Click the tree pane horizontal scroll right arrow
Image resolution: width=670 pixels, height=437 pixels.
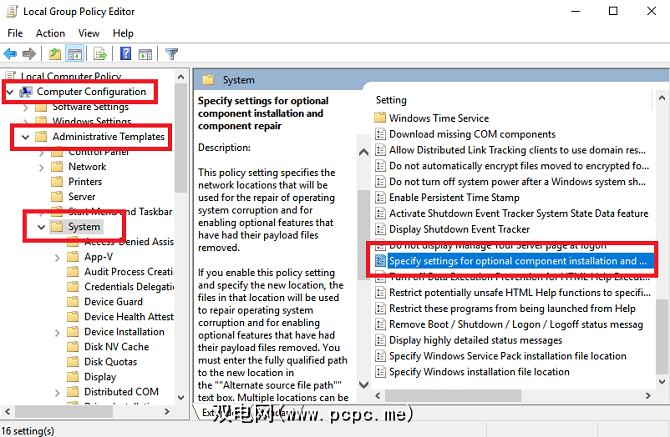coord(167,411)
